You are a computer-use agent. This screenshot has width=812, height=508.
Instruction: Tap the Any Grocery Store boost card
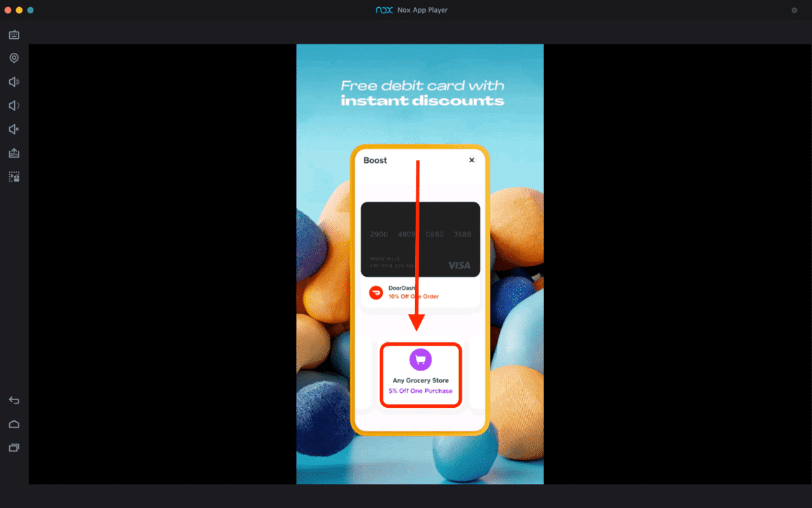point(421,375)
